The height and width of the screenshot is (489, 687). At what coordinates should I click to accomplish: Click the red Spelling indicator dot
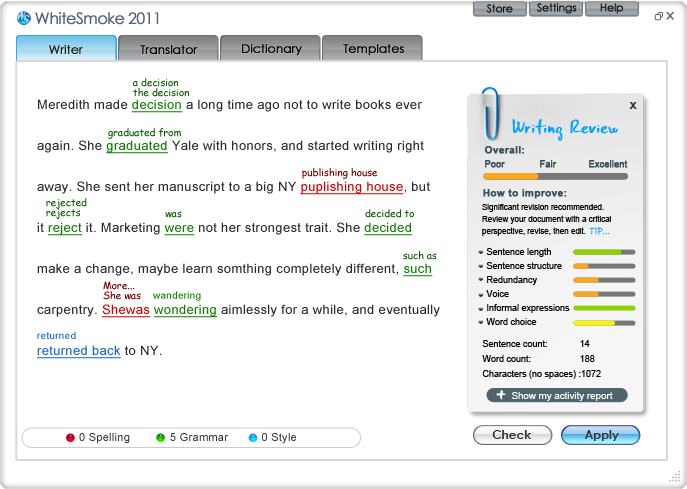(x=70, y=437)
